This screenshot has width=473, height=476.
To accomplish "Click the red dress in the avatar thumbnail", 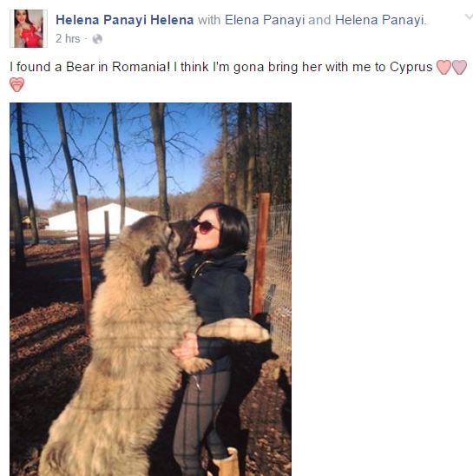I will (31, 38).
